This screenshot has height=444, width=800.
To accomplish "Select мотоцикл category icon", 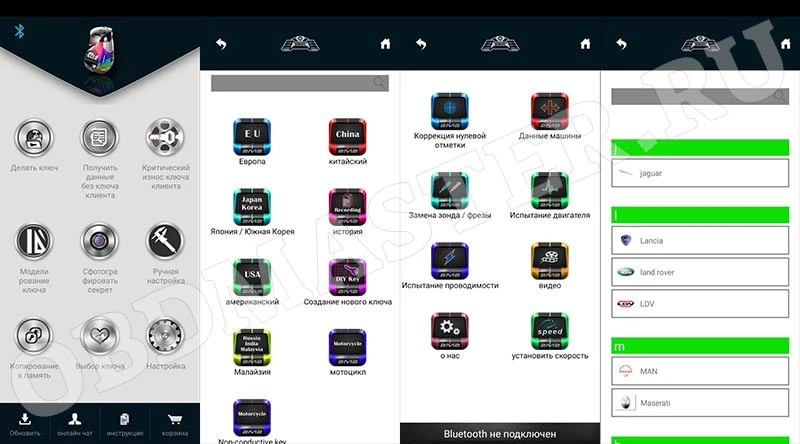I will tap(347, 348).
